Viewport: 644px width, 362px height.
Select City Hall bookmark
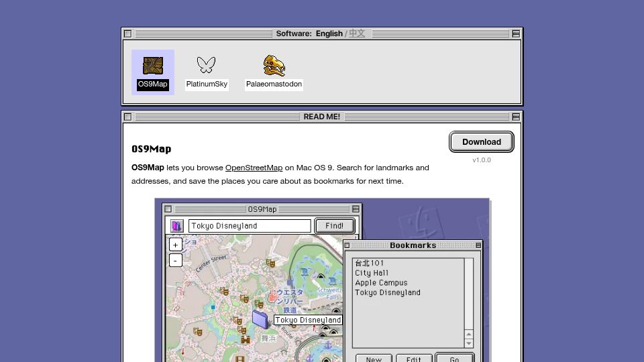[x=372, y=273]
